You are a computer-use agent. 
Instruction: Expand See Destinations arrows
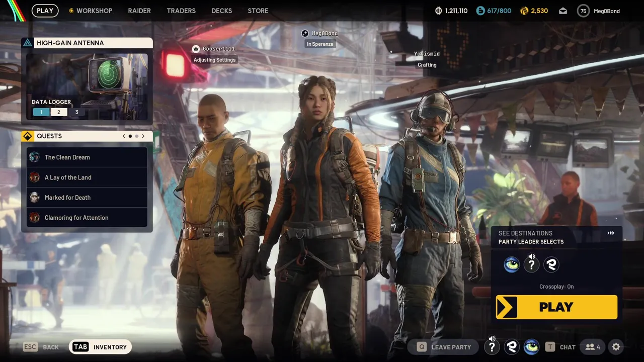pyautogui.click(x=611, y=233)
